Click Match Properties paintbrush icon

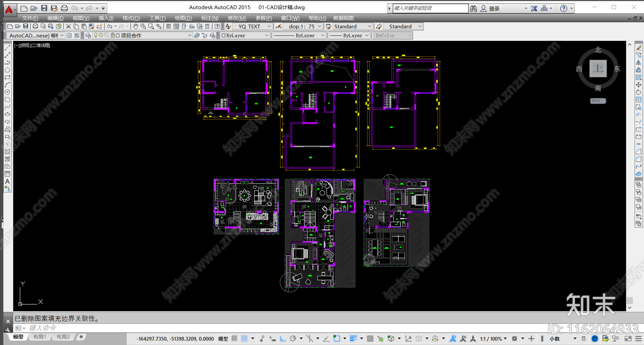click(x=92, y=26)
